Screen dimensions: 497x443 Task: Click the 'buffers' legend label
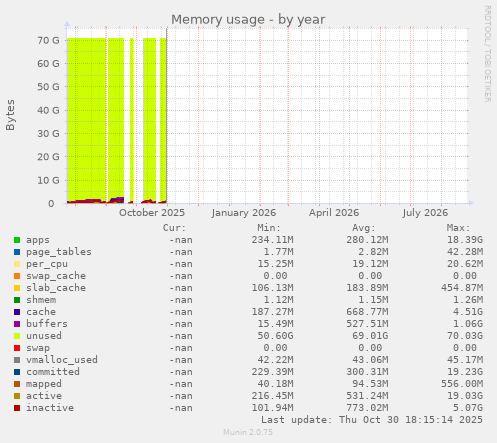47,324
